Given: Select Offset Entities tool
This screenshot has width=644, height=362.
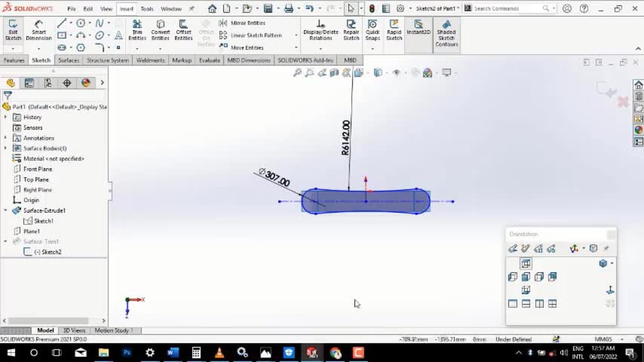Looking at the screenshot, I should click(183, 30).
